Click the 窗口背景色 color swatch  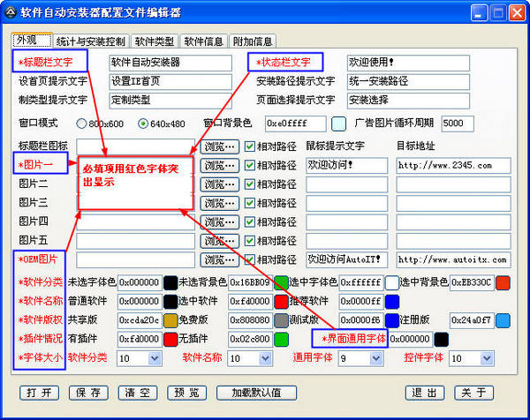pos(338,124)
